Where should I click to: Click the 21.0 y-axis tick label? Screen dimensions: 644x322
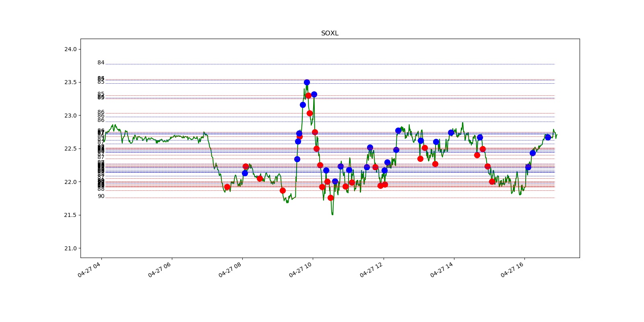[70, 248]
